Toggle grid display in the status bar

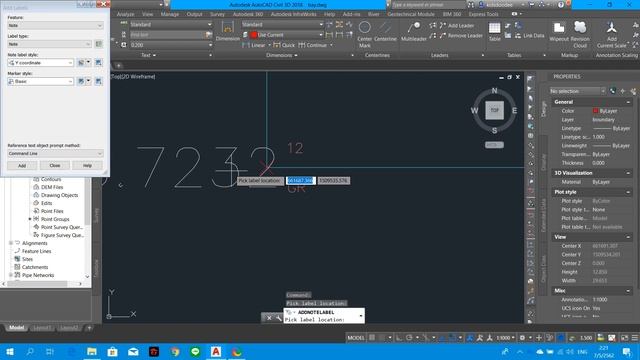click(x=372, y=338)
